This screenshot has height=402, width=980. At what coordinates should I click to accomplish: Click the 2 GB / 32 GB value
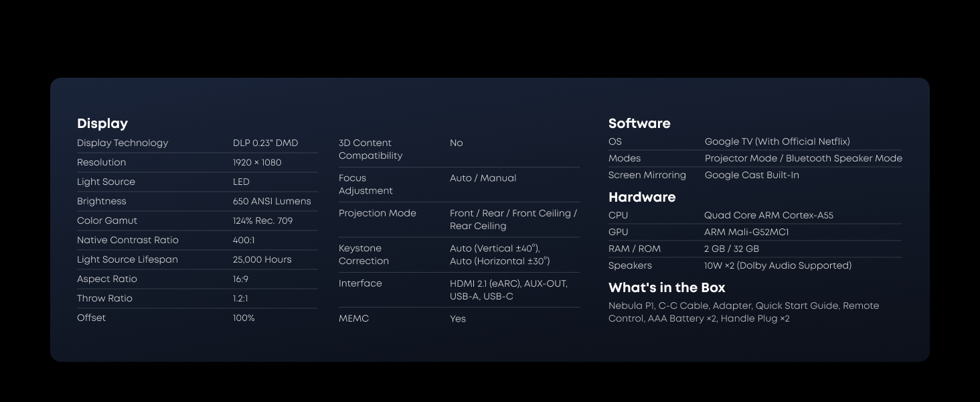731,249
